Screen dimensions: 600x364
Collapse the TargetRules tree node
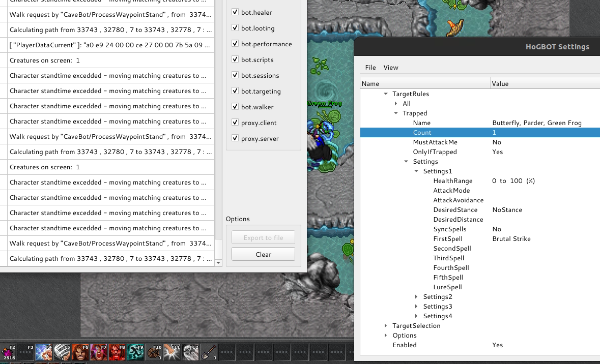pyautogui.click(x=386, y=94)
